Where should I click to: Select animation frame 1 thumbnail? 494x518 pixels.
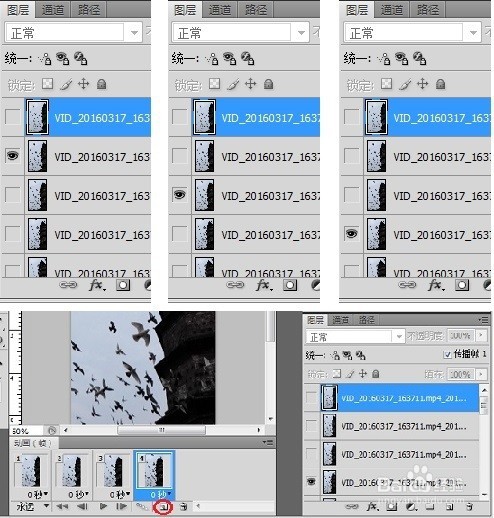(31, 471)
